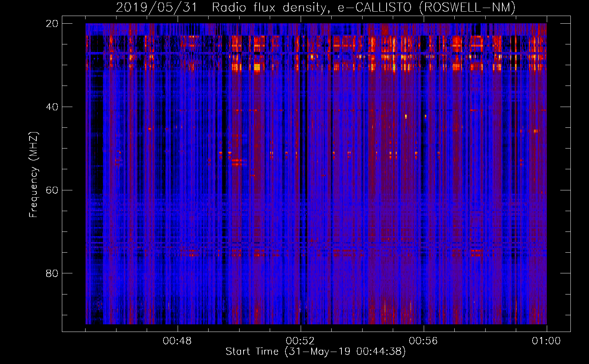Click the time tick label "01:00"
Viewport: 589px width, 364px height.
tap(546, 341)
